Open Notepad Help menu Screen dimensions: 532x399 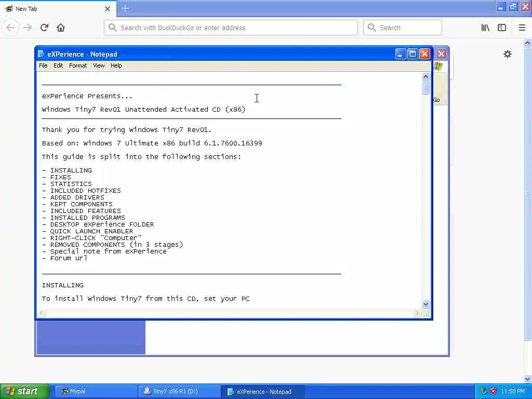coord(116,65)
